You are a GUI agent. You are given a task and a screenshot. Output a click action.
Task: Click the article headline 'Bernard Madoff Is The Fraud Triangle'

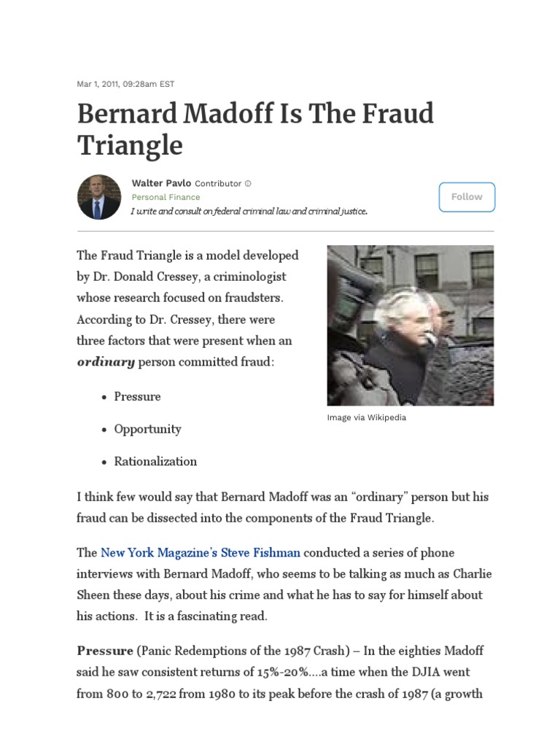click(x=255, y=128)
